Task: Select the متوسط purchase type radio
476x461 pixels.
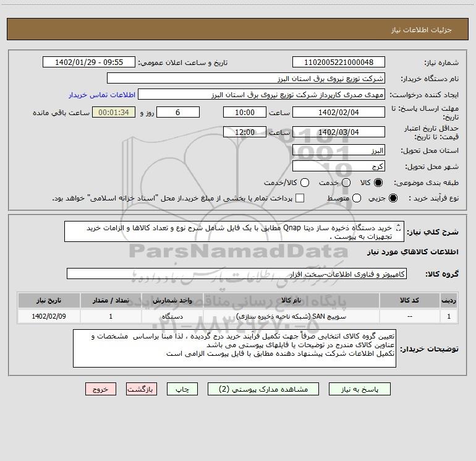Action: point(357,198)
